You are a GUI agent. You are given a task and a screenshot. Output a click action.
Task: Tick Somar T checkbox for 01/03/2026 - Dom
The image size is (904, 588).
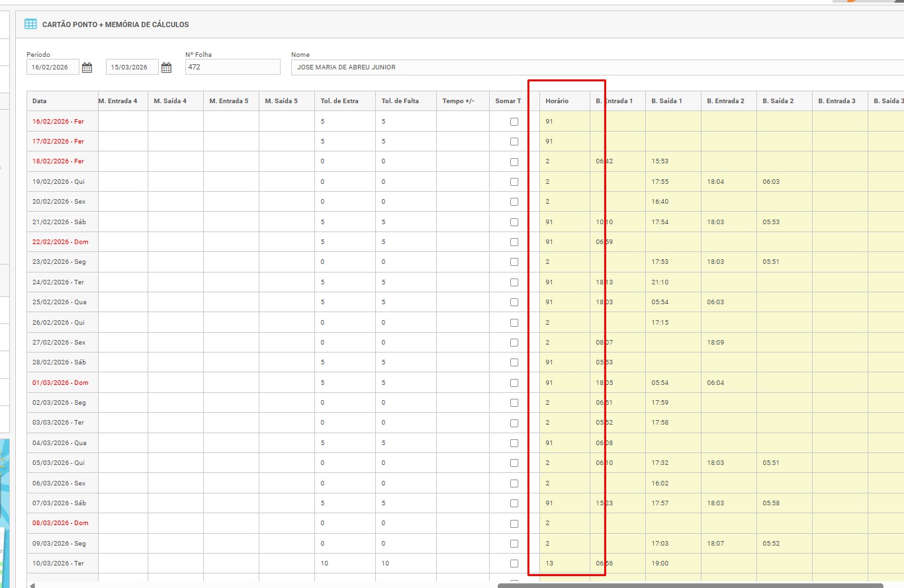pos(514,382)
